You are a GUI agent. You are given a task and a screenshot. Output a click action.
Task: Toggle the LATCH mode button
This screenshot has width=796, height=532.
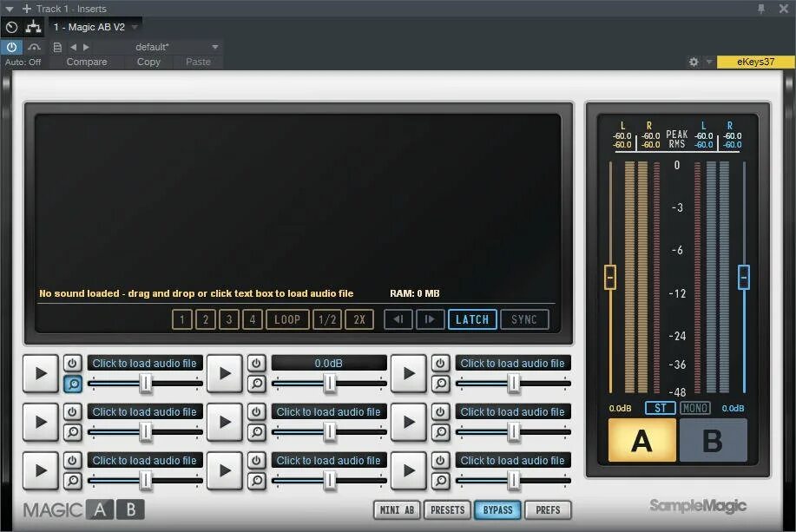472,319
